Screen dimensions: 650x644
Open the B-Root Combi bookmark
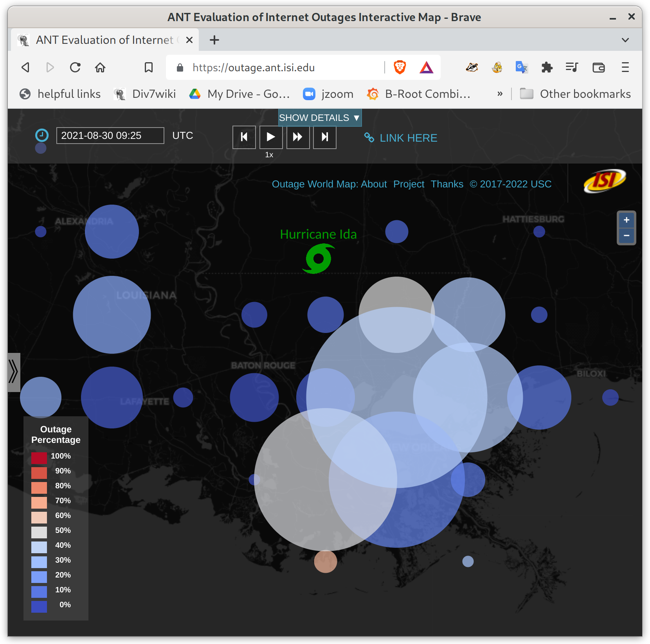(418, 94)
